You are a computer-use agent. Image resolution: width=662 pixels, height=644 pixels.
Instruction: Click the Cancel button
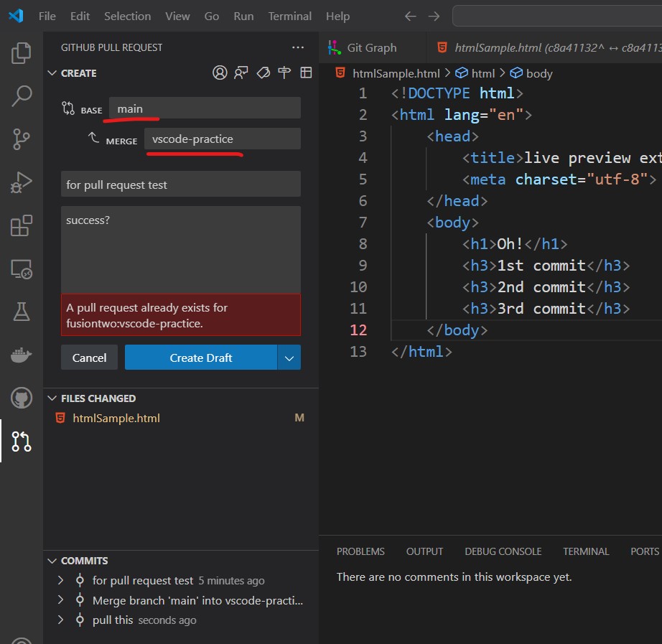click(89, 358)
